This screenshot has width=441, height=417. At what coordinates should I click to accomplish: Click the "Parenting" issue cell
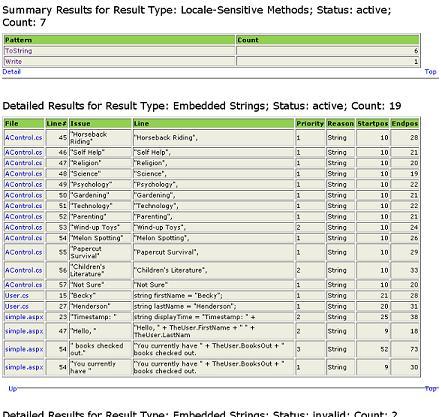[x=100, y=216]
